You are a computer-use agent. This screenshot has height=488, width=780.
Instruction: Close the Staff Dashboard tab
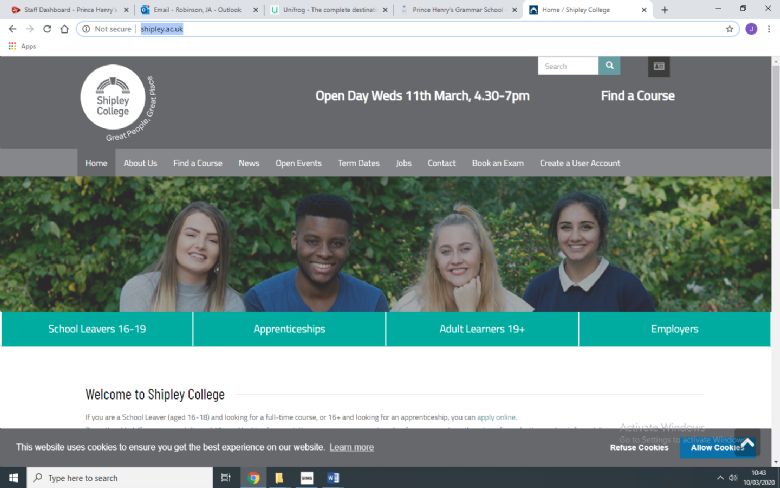[x=126, y=10]
